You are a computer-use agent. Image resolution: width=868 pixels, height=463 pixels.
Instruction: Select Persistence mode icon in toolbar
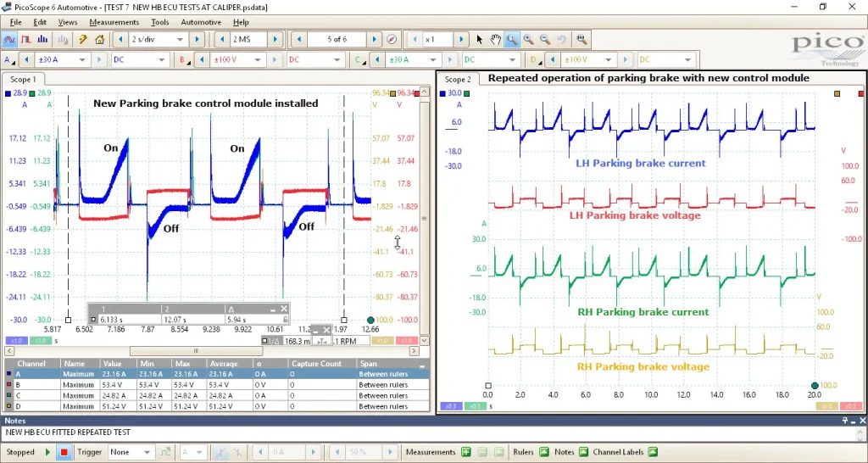point(25,39)
